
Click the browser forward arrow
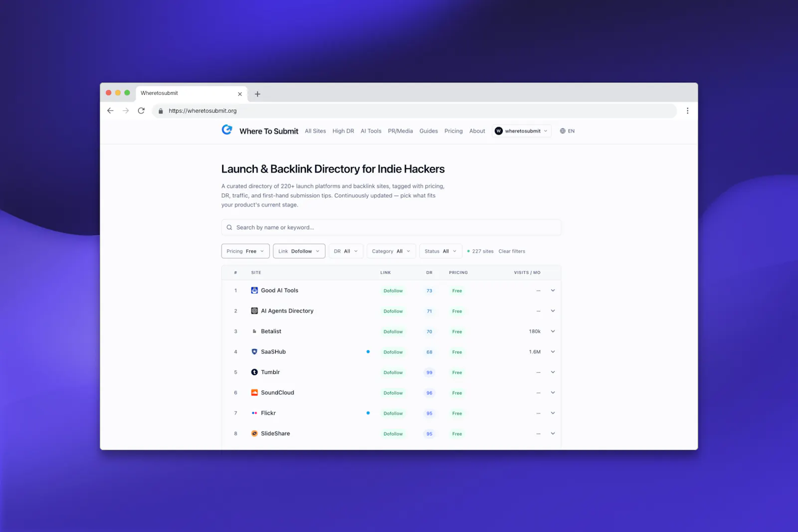[x=126, y=111]
